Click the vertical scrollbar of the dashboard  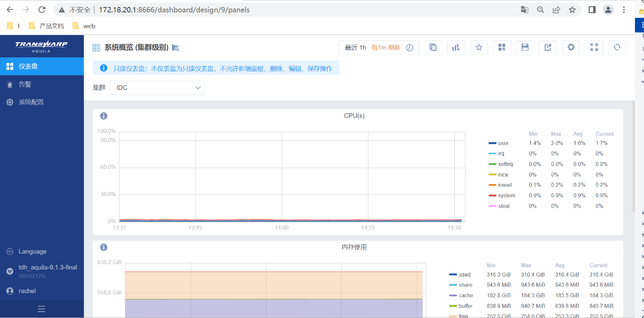tap(633, 156)
